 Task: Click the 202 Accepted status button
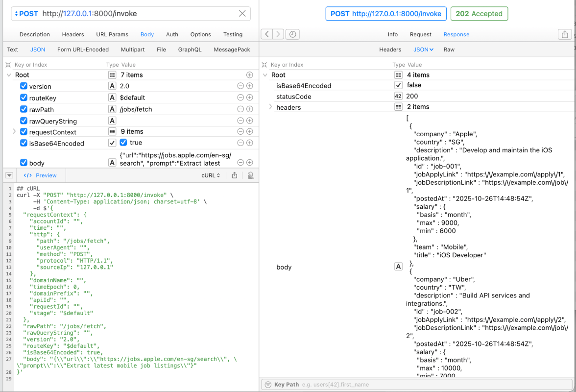(479, 14)
